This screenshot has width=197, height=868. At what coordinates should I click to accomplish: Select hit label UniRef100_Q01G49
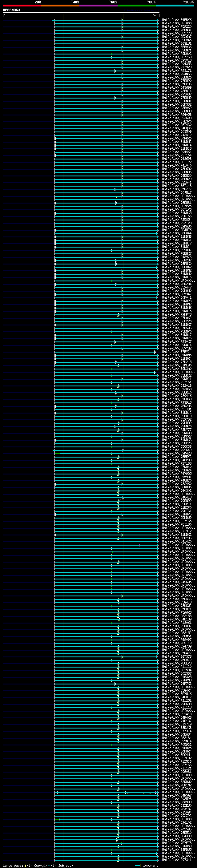pos(177,450)
